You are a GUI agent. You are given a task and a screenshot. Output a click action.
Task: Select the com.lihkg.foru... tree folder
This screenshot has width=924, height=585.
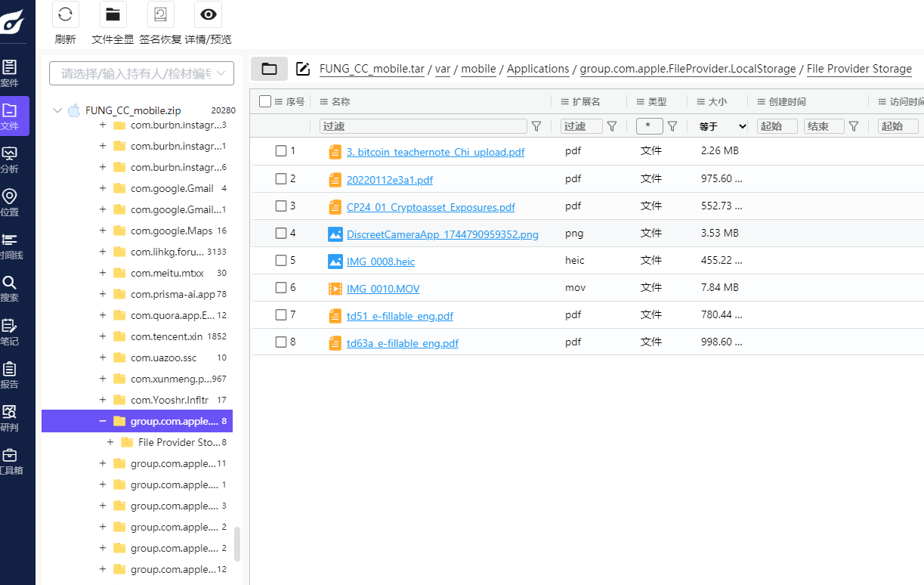[x=167, y=252]
